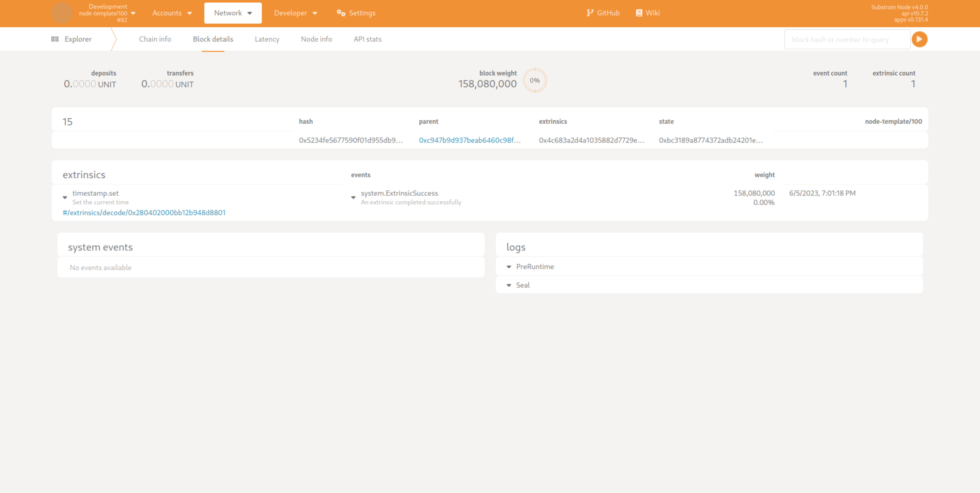Click the orange query play button
This screenshot has height=493, width=980.
[x=919, y=39]
